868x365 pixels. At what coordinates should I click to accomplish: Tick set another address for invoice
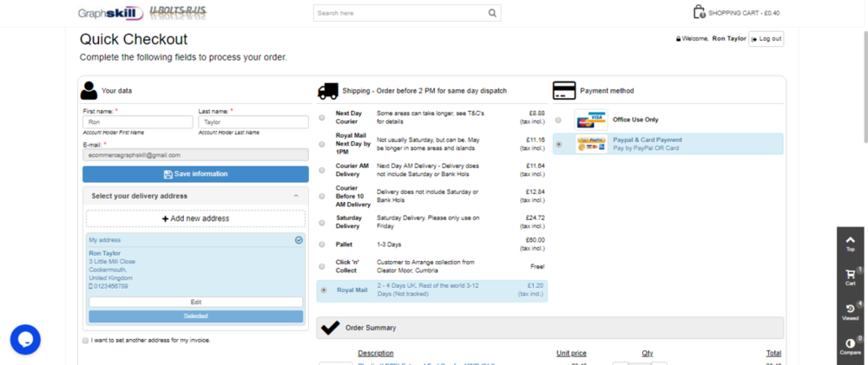click(x=85, y=341)
